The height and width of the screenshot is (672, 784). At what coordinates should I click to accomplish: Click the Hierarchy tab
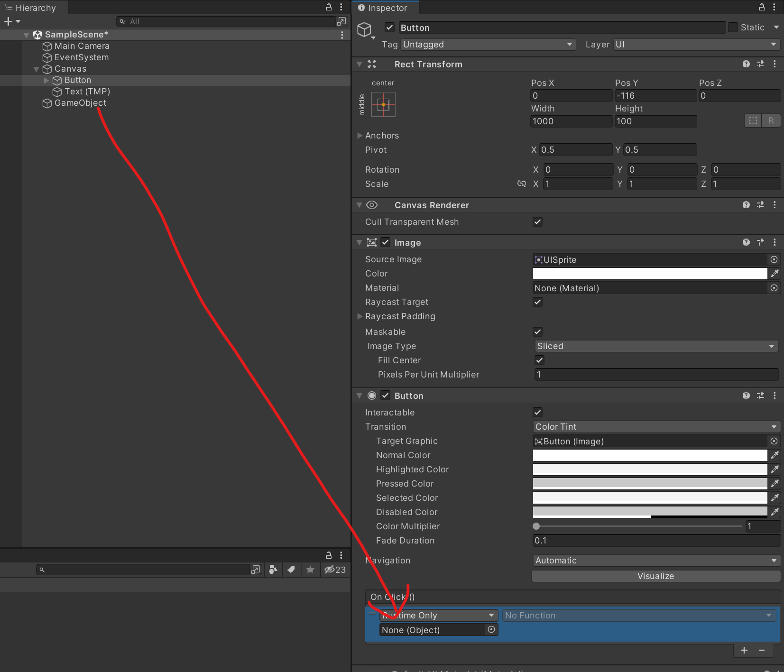pyautogui.click(x=33, y=7)
